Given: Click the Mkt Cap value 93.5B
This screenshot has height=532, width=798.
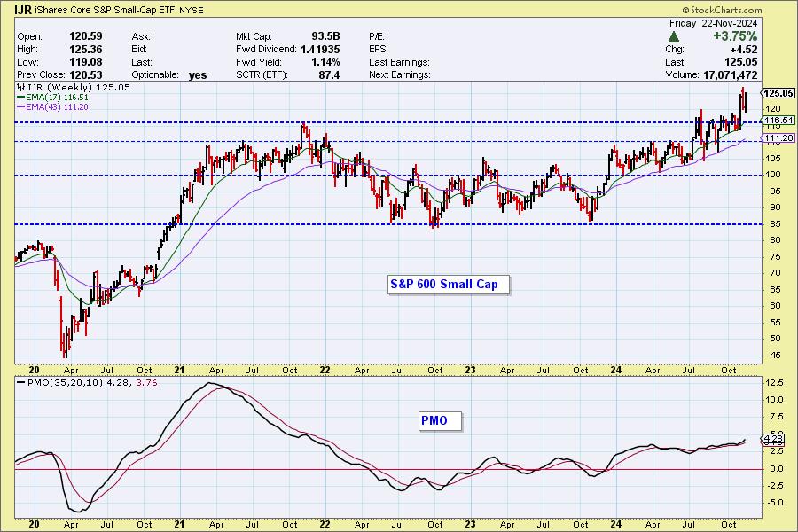Looking at the screenshot, I should point(325,36).
